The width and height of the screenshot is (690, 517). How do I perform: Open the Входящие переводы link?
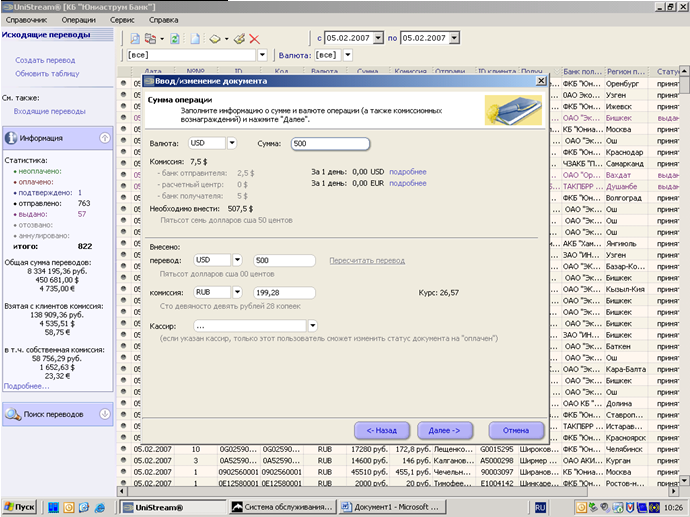point(50,111)
